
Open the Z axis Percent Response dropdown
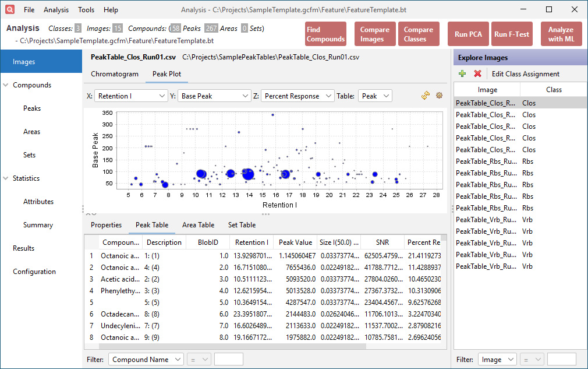click(x=297, y=96)
